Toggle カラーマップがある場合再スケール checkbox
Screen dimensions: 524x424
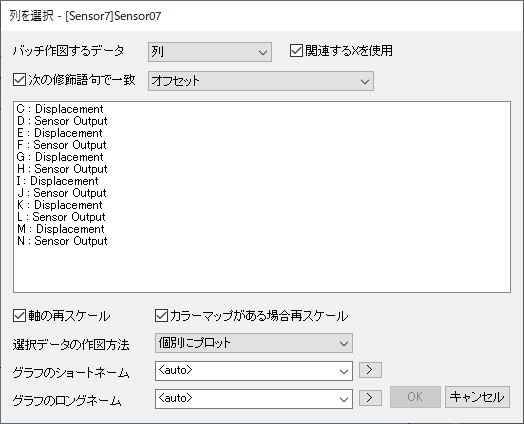tap(161, 316)
